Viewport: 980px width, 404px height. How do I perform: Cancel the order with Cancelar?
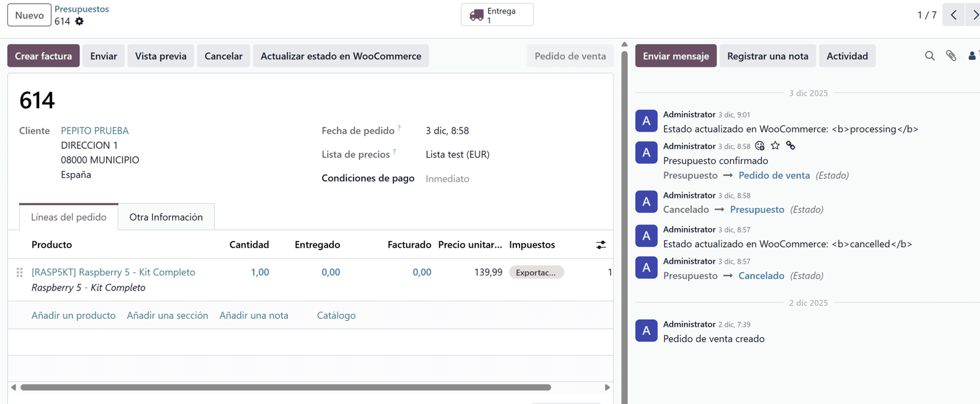(224, 56)
